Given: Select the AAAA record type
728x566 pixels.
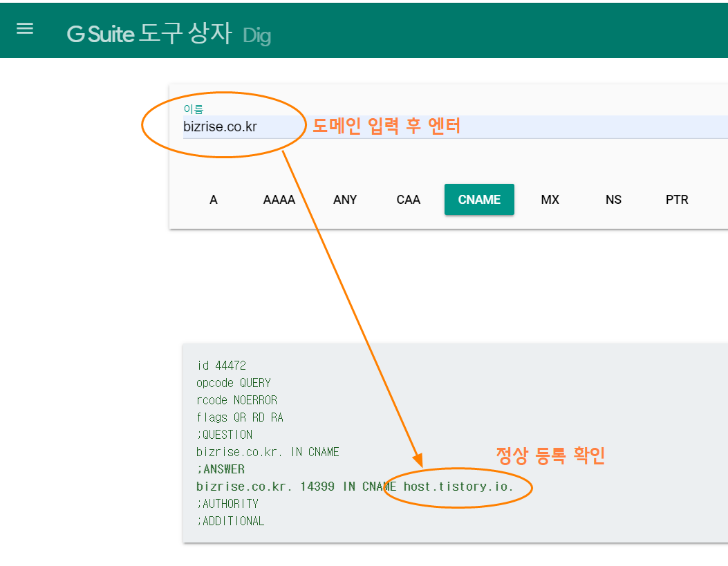Looking at the screenshot, I should pyautogui.click(x=279, y=200).
